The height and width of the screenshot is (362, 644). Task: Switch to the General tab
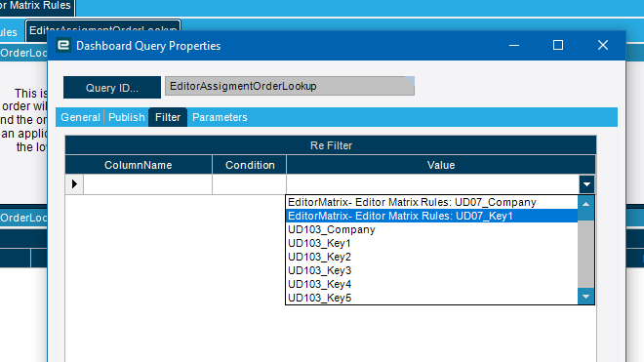(80, 117)
